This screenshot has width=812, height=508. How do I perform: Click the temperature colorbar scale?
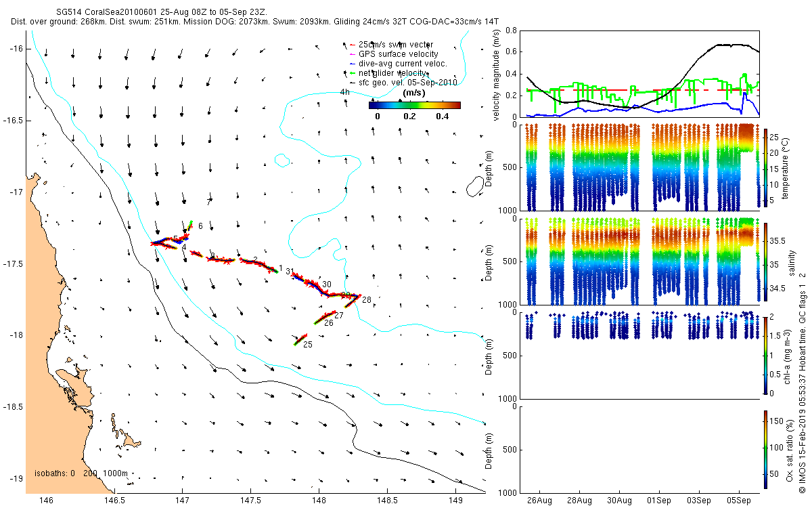click(x=765, y=167)
